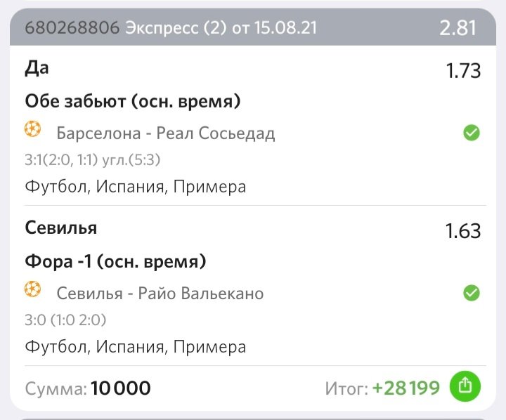
Task: Tap the green share bet button
Action: click(x=465, y=386)
